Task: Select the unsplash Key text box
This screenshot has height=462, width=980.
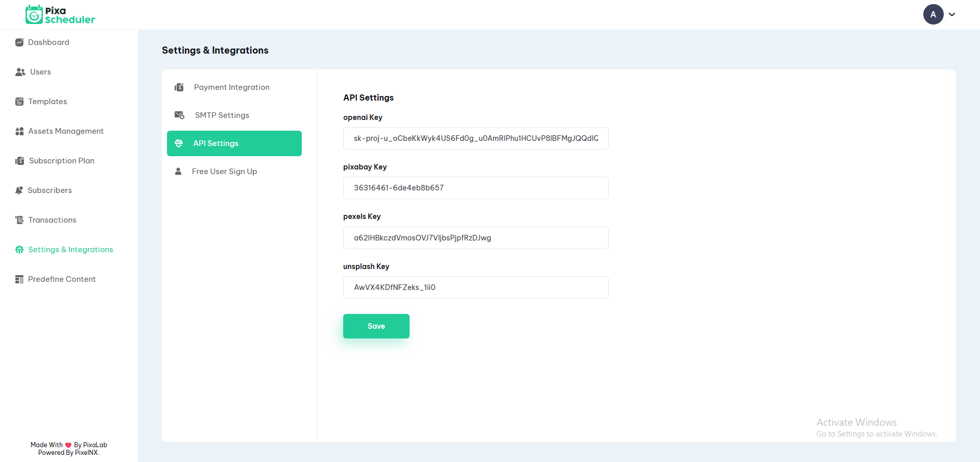Action: coord(475,287)
